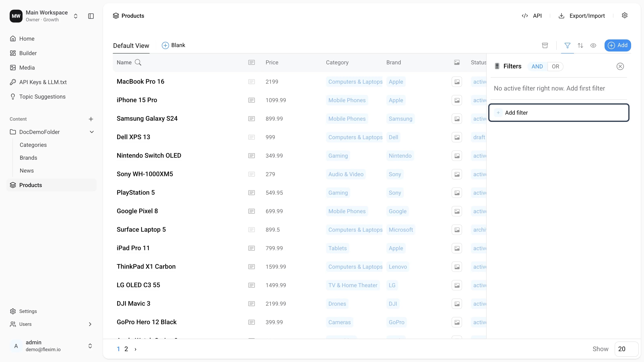Image resolution: width=644 pixels, height=362 pixels.
Task: Click the MW workspace avatar
Action: [x=16, y=16]
